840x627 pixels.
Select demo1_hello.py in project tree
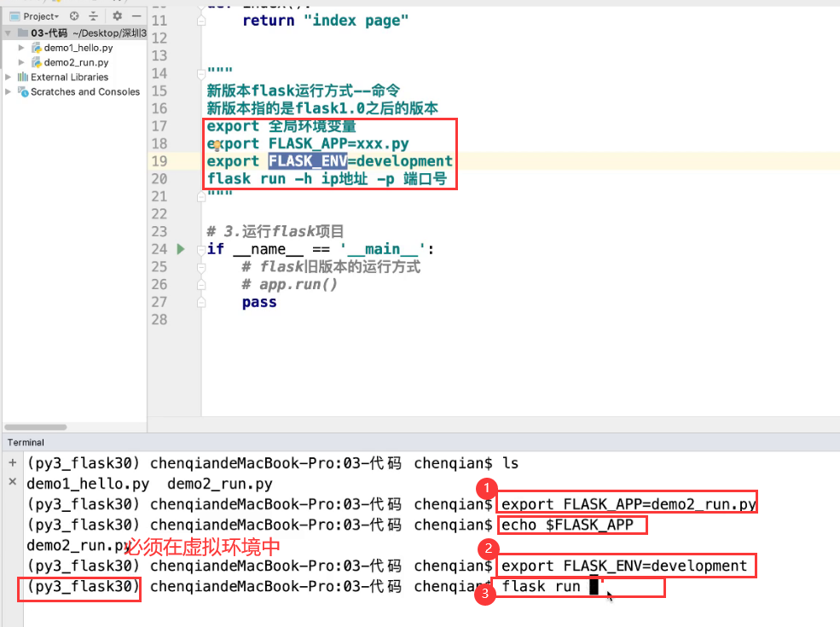(x=78, y=48)
